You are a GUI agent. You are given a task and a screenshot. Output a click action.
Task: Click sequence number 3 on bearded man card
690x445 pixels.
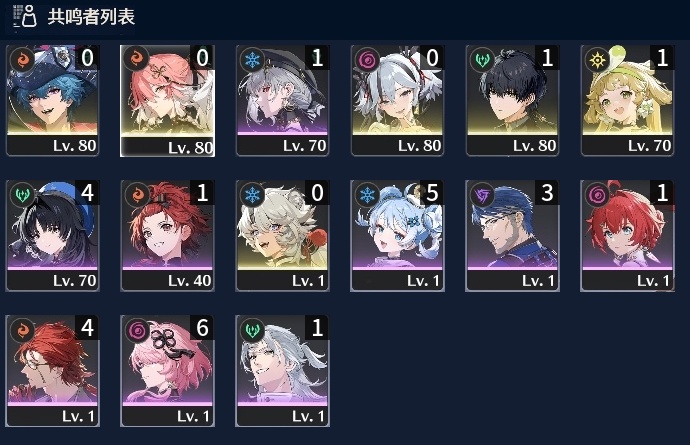point(547,192)
